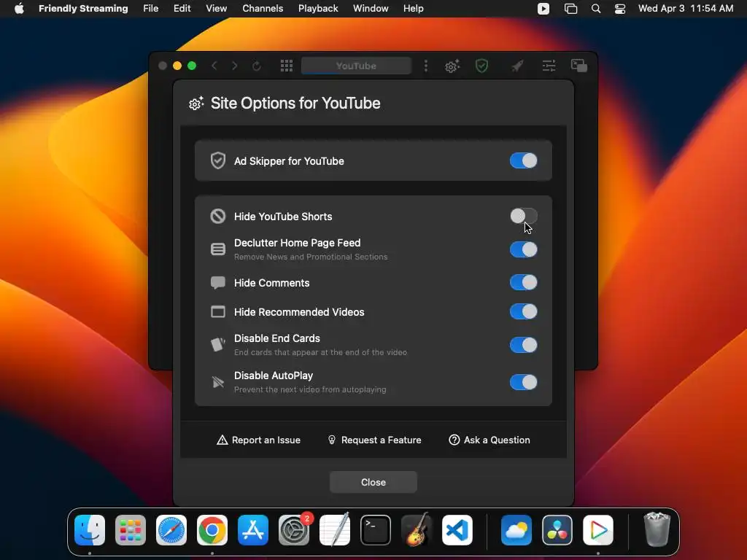
Task: Open the Friendly Streaming app menu
Action: click(83, 8)
